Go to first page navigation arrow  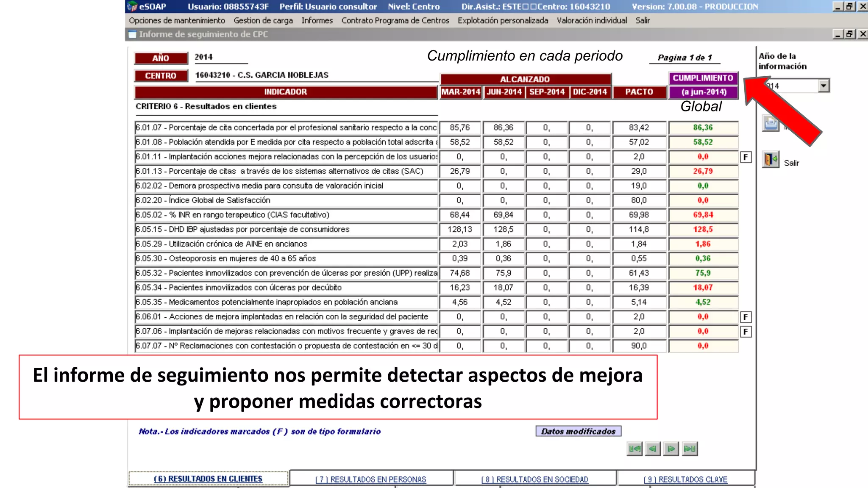pyautogui.click(x=634, y=449)
